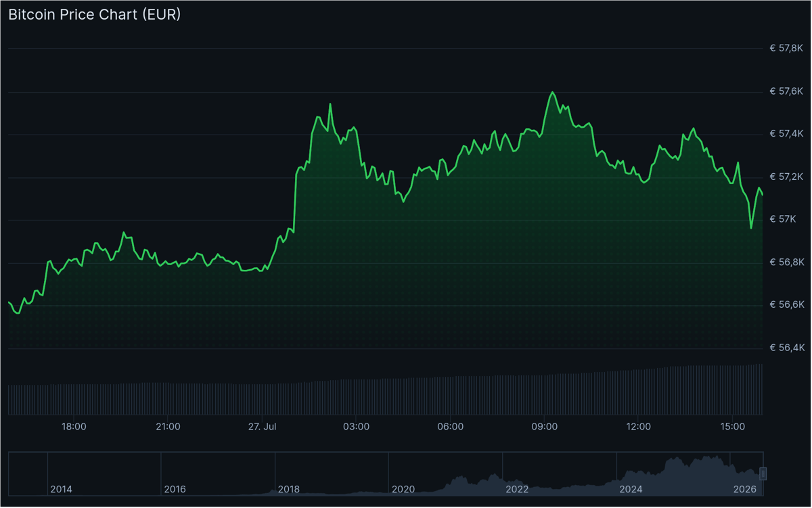This screenshot has width=812, height=508.
Task: Click the € 56,8K axis label
Action: pyautogui.click(x=786, y=262)
